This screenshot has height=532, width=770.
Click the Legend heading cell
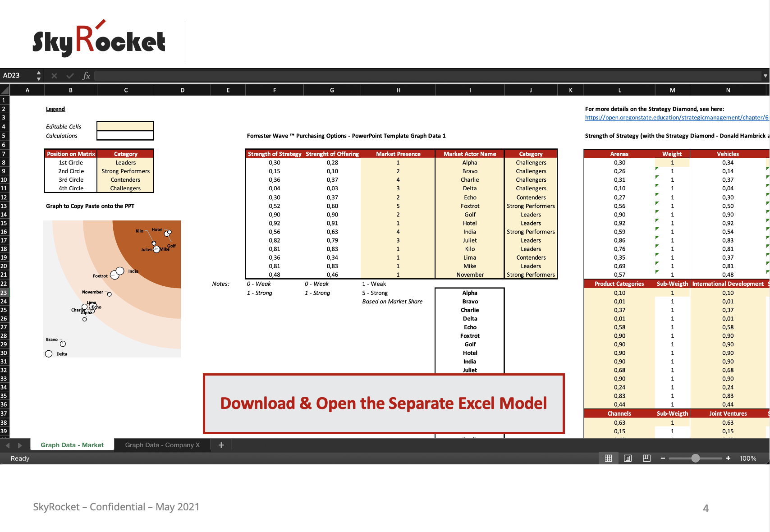click(55, 109)
